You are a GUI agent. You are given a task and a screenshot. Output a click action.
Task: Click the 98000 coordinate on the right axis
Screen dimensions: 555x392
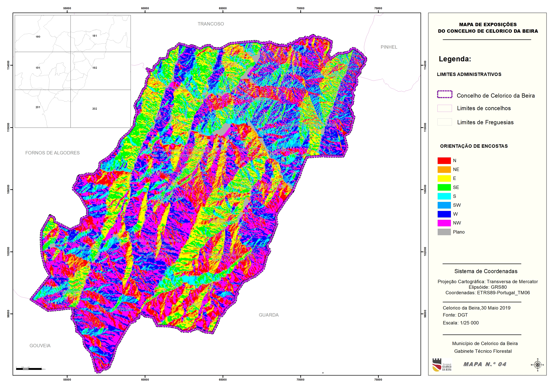pyautogui.click(x=425, y=314)
